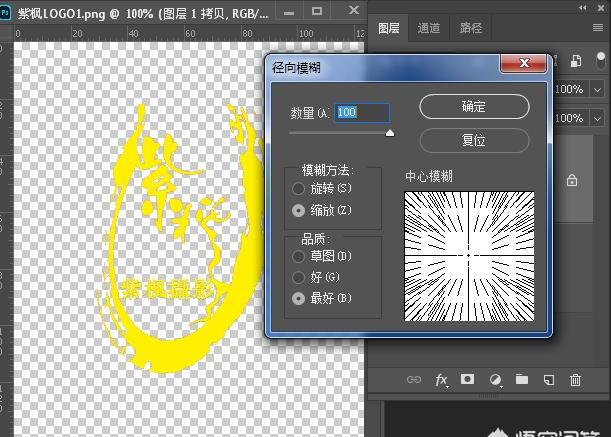The image size is (611, 437).
Task: Create a new layer group folder
Action: [521, 380]
